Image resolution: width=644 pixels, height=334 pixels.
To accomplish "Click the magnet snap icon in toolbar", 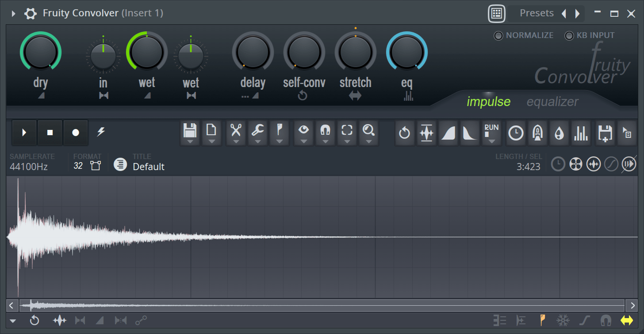I will (x=325, y=130).
